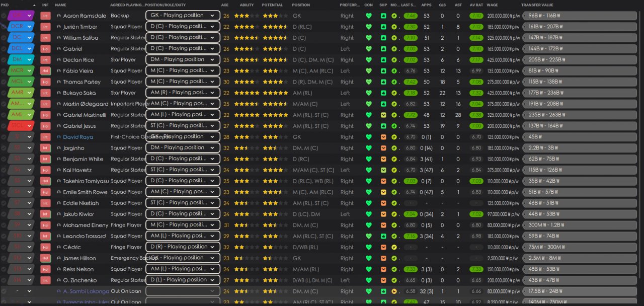Click Fábio Vieira's Hol info badge
Image resolution: width=644 pixels, height=306 pixels.
pyautogui.click(x=45, y=71)
